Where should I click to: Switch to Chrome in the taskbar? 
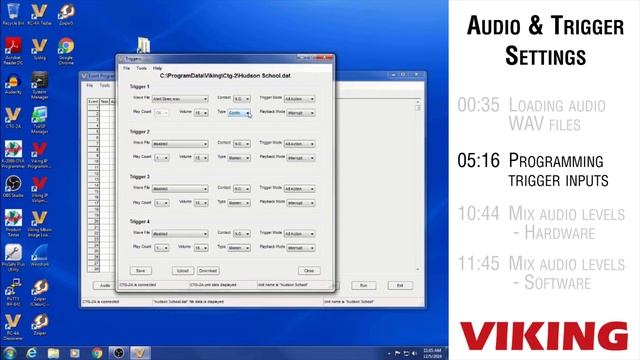(x=97, y=353)
